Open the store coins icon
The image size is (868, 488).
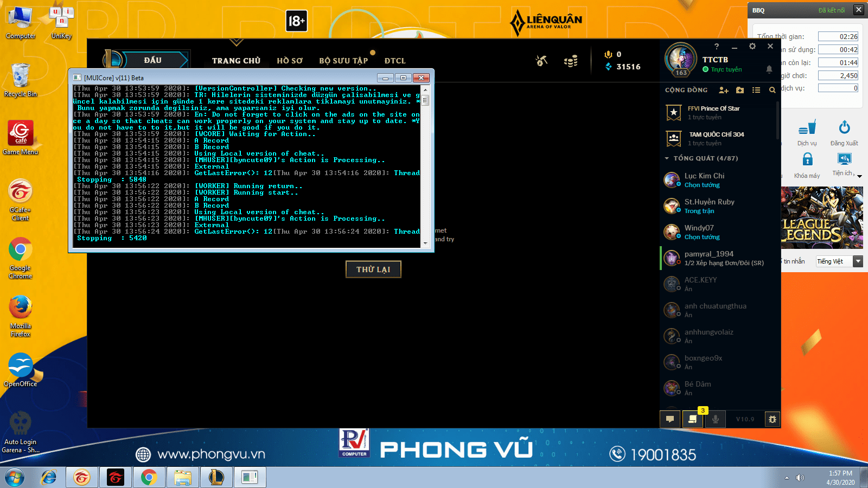click(571, 61)
